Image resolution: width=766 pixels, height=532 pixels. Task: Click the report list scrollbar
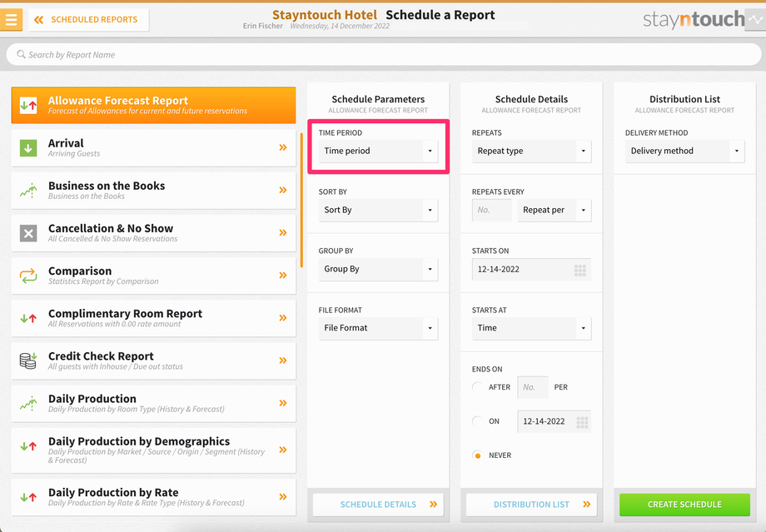(x=301, y=201)
